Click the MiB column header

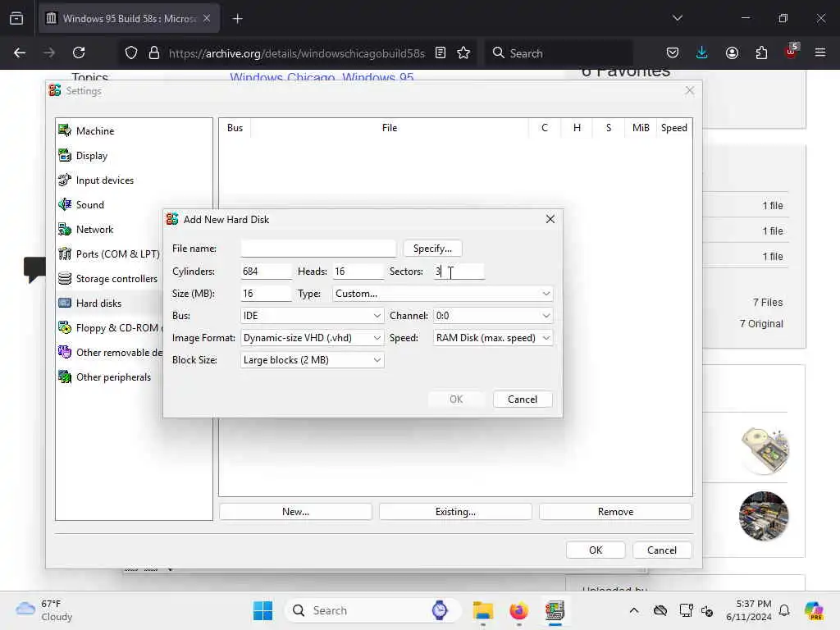[x=641, y=128]
